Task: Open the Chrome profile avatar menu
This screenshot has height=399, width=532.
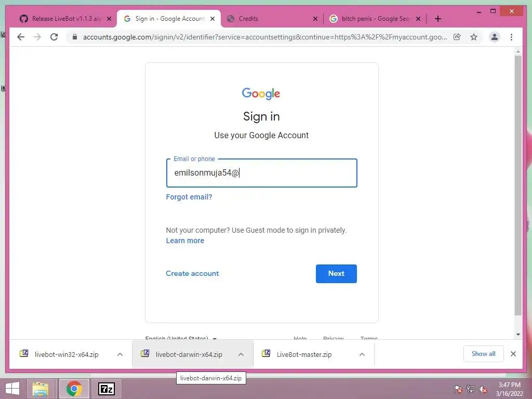Action: coord(495,37)
